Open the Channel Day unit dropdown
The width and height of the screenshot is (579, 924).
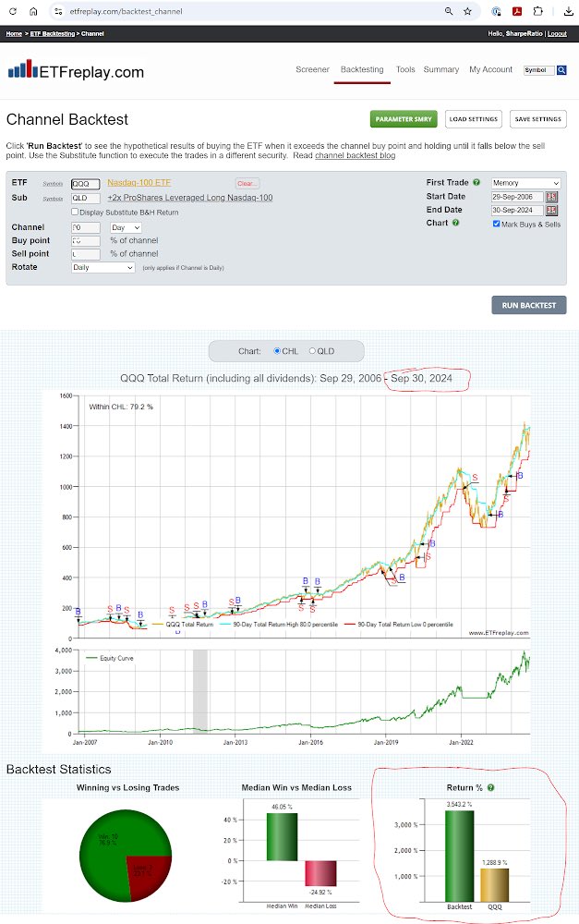pos(126,227)
